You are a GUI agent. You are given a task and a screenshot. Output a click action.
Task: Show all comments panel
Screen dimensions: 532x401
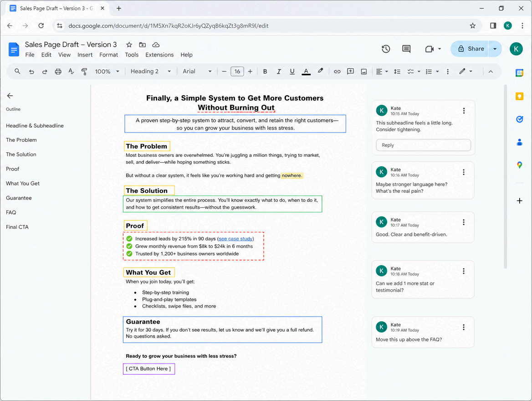(406, 49)
